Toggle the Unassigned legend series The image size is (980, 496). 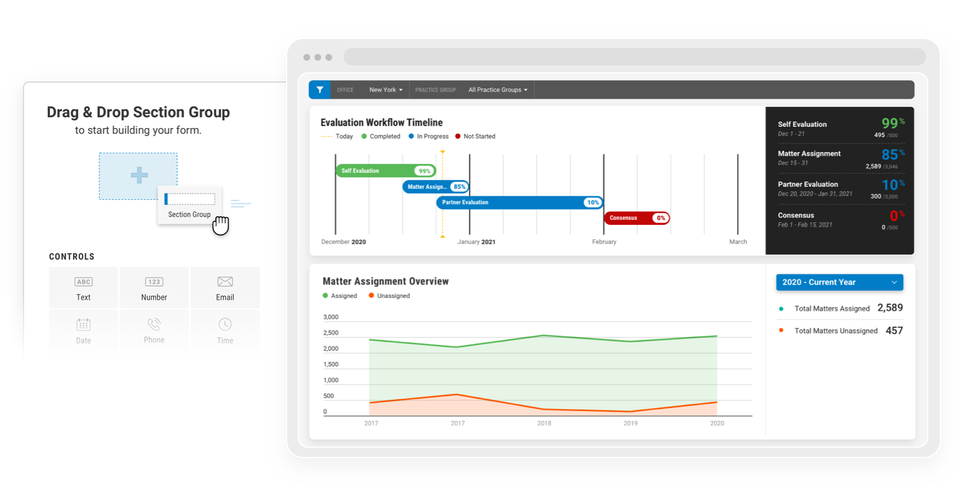pos(389,296)
